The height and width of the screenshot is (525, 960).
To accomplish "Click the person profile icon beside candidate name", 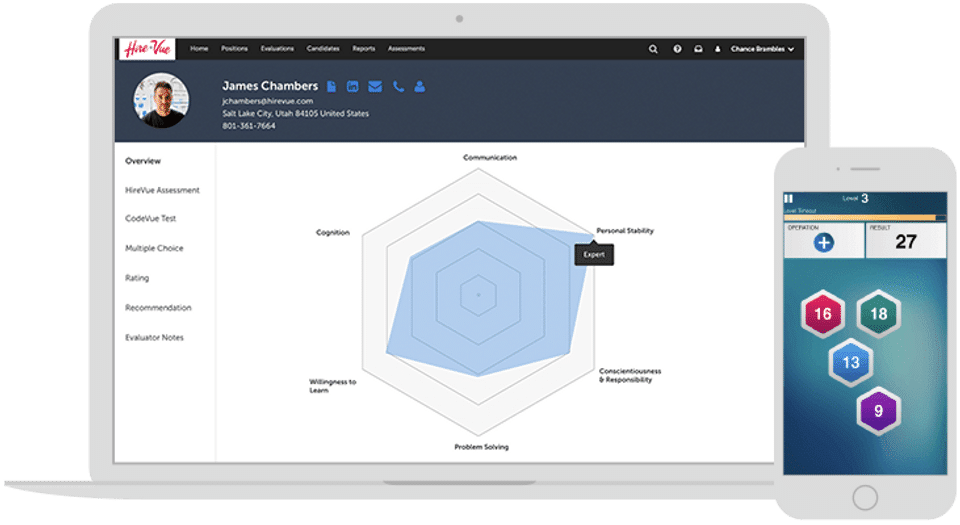I will click(x=419, y=86).
